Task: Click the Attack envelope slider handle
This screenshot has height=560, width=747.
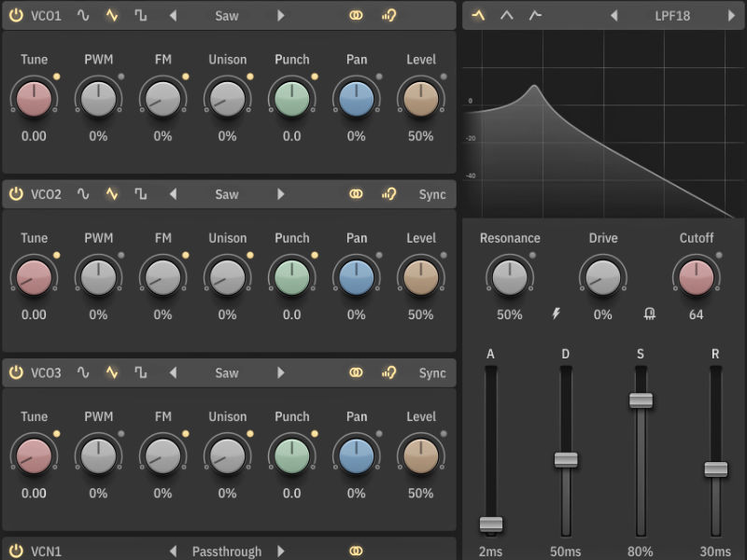Action: [x=491, y=524]
